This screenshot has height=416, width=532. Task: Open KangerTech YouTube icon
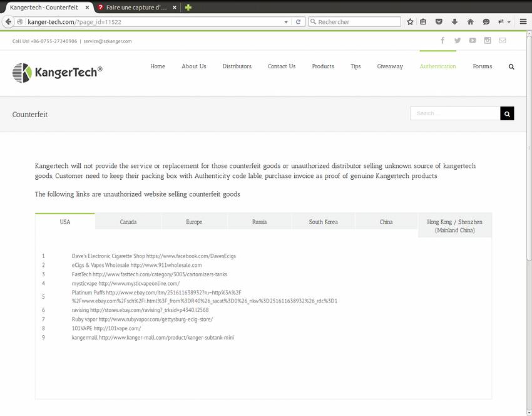[473, 41]
